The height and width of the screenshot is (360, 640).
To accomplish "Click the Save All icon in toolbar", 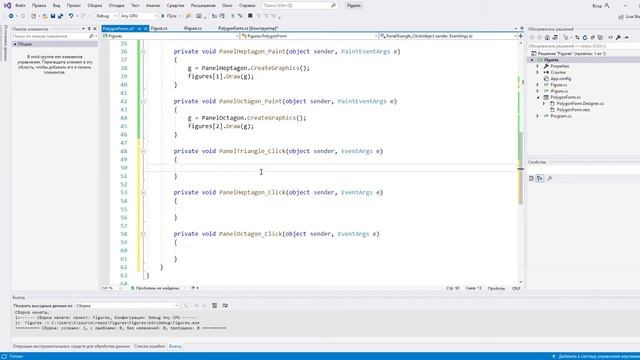I will coord(60,16).
